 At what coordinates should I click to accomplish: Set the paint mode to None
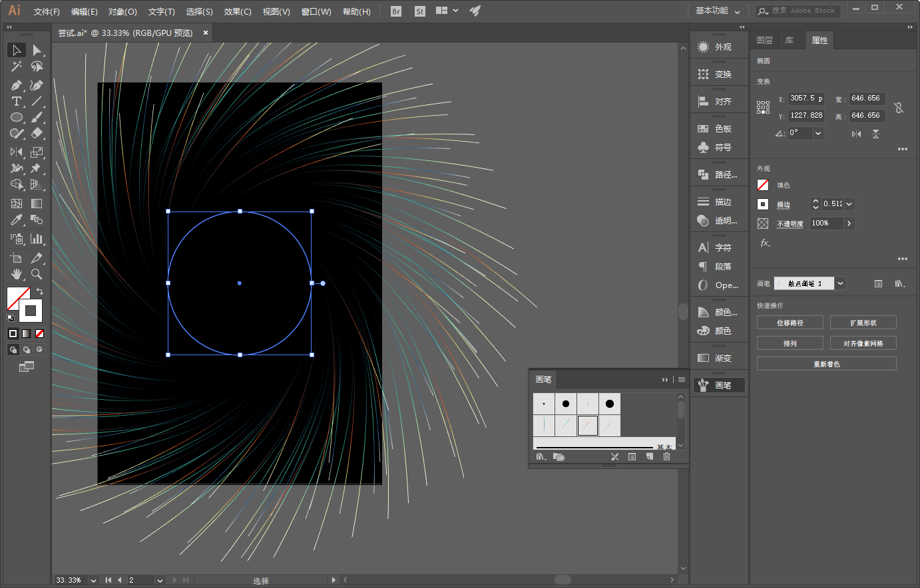click(x=39, y=333)
